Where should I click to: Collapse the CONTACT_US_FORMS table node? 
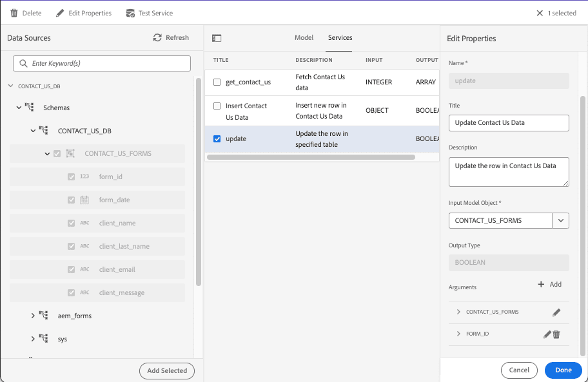[47, 153]
